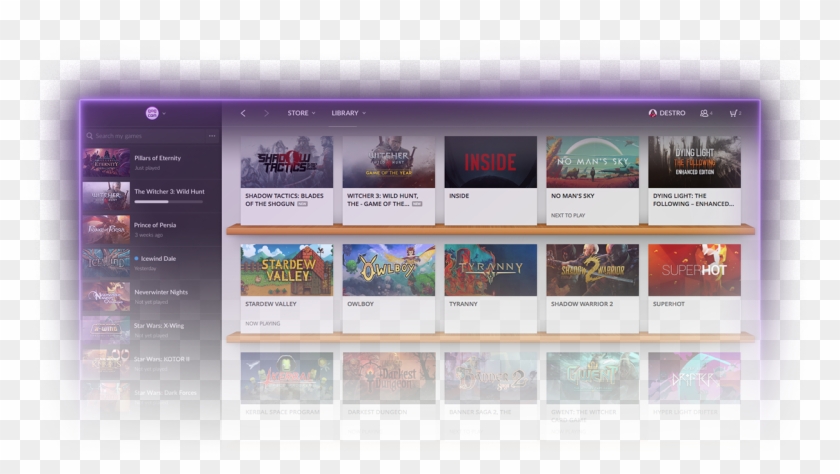This screenshot has height=474, width=840.
Task: Go forward with the right arrow
Action: click(x=266, y=113)
